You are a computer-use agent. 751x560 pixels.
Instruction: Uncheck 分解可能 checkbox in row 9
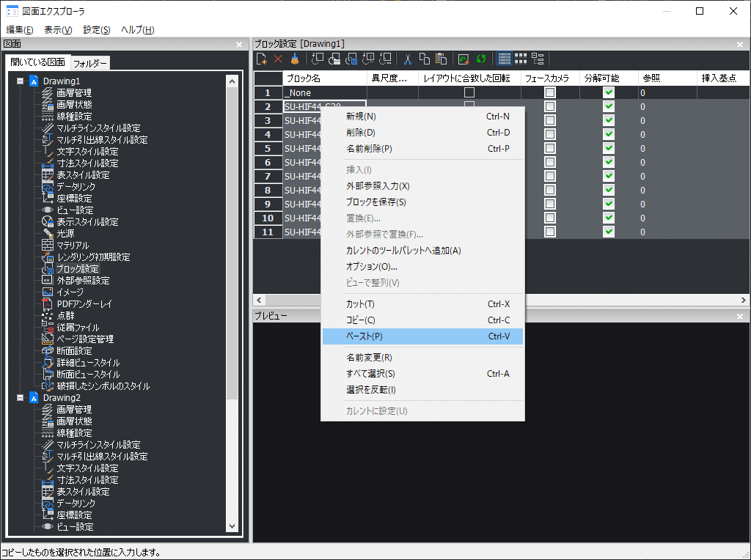coord(608,204)
